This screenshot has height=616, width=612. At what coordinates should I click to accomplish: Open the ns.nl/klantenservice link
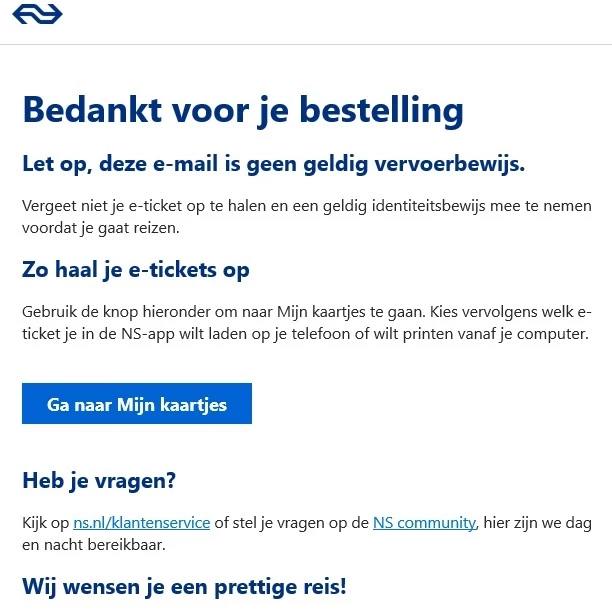141,522
